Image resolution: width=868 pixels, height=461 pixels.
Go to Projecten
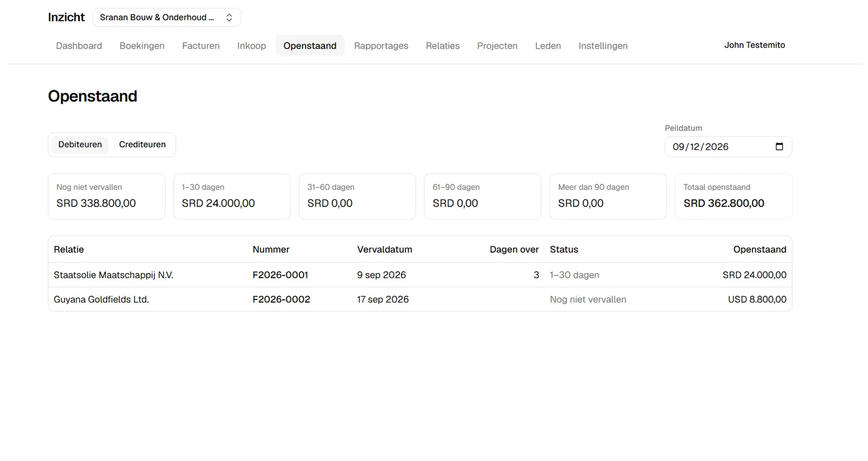[497, 46]
